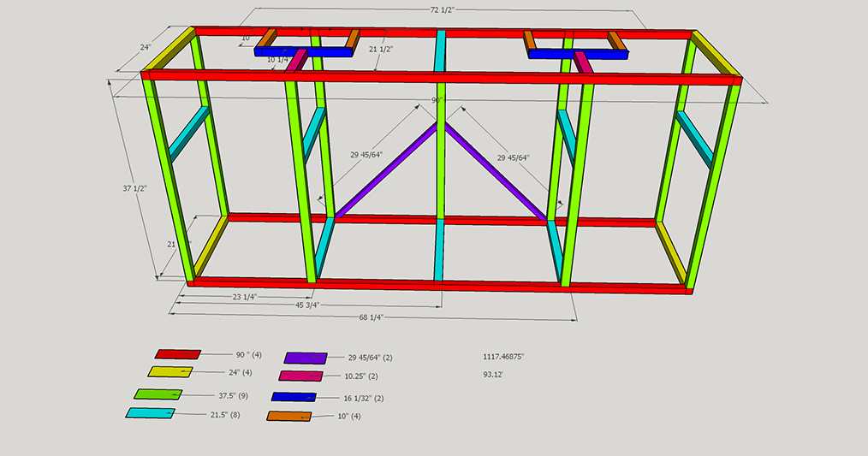The width and height of the screenshot is (868, 456).
Task: Choose the magenta 10.25" legend swatch
Action: pos(300,376)
